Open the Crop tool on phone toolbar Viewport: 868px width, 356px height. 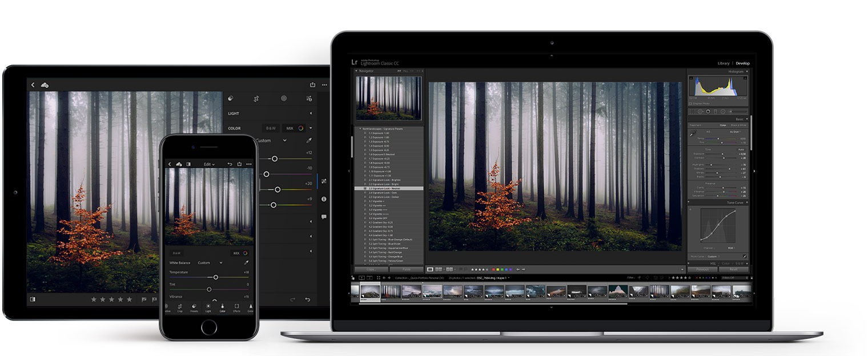tap(180, 307)
